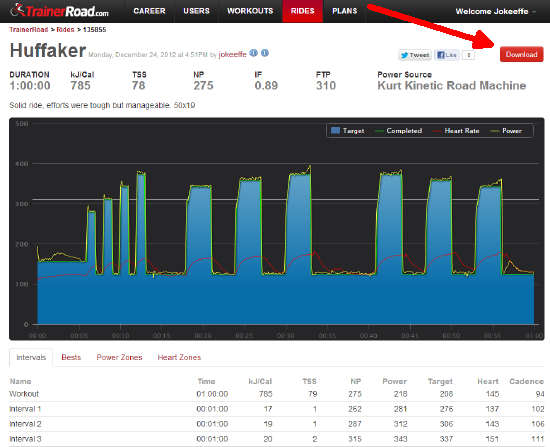550x447 pixels.
Task: Click the Rides breadcrumb link
Action: point(65,30)
